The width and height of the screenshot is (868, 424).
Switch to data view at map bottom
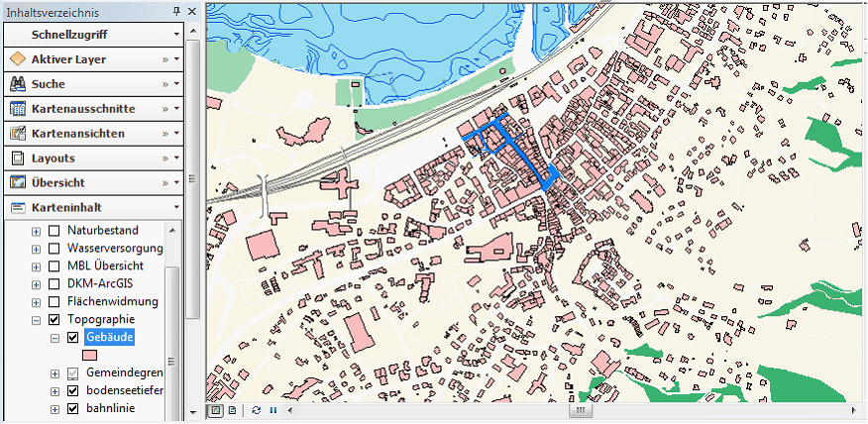point(216,410)
